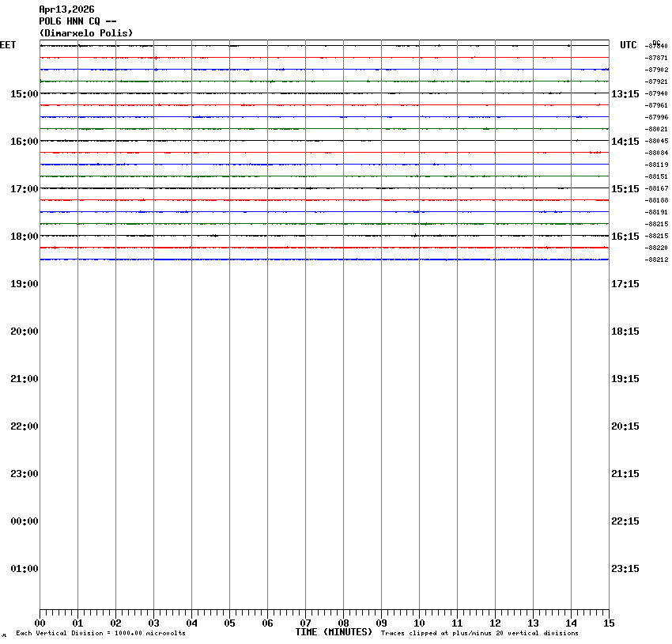Click the 17:15 UTC time label

click(x=625, y=284)
